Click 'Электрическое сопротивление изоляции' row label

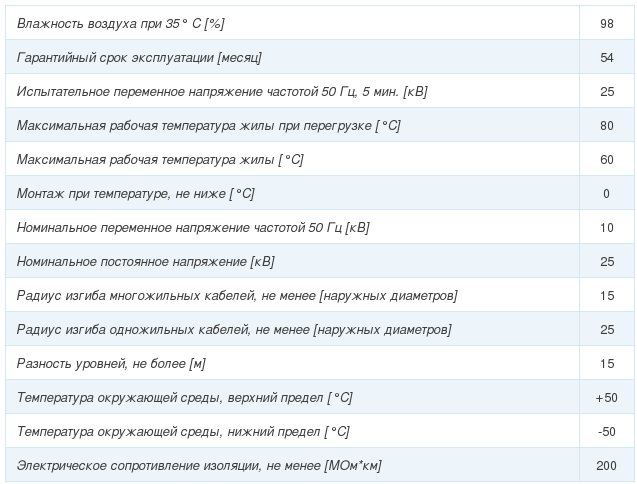199,465
